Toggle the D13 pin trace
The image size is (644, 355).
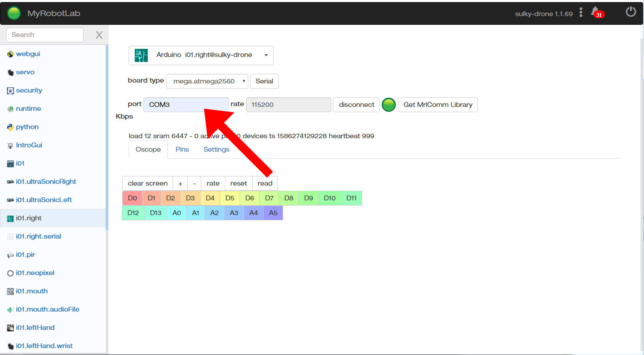pyautogui.click(x=156, y=213)
